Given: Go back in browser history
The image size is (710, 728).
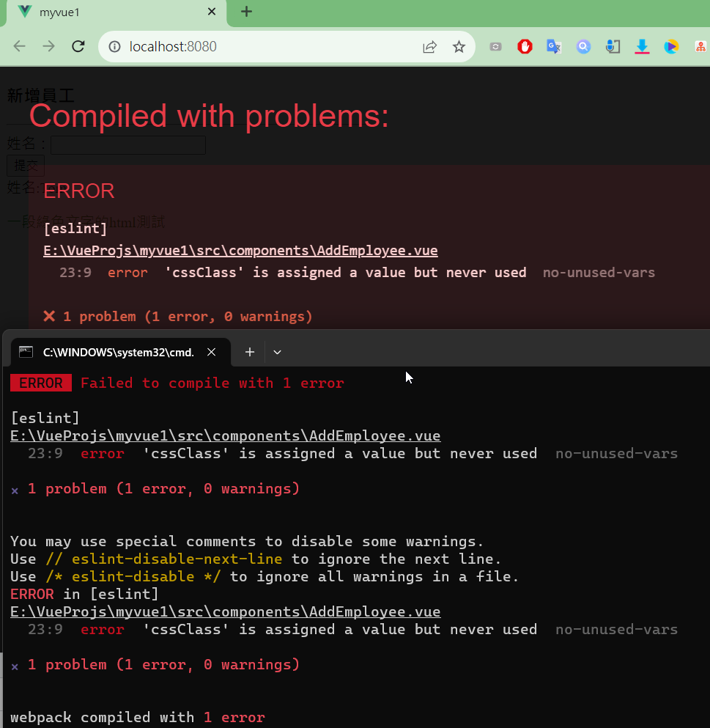Looking at the screenshot, I should [20, 46].
